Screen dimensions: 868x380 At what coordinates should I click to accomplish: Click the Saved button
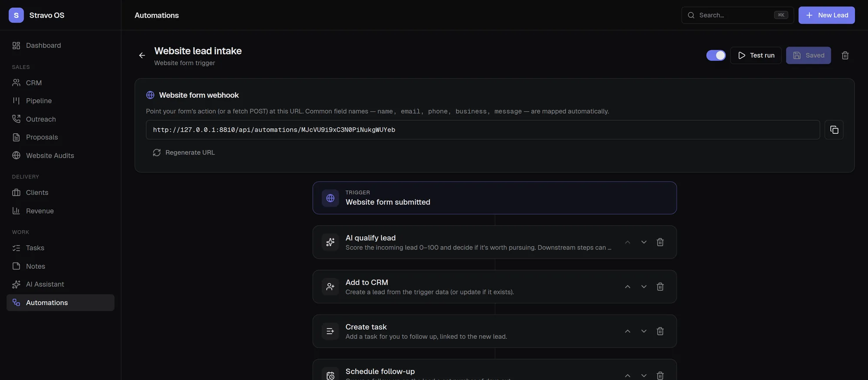[808, 56]
